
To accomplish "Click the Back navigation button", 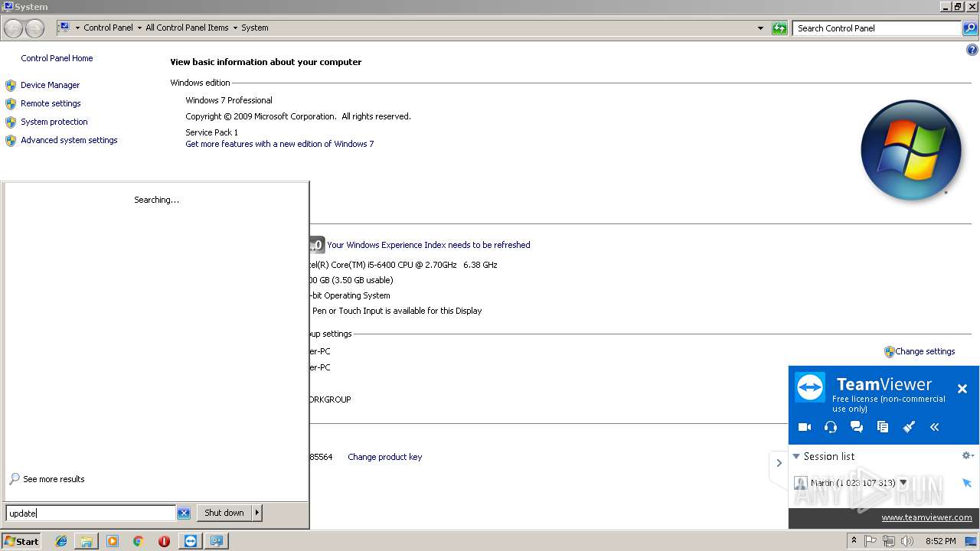I will tap(13, 28).
